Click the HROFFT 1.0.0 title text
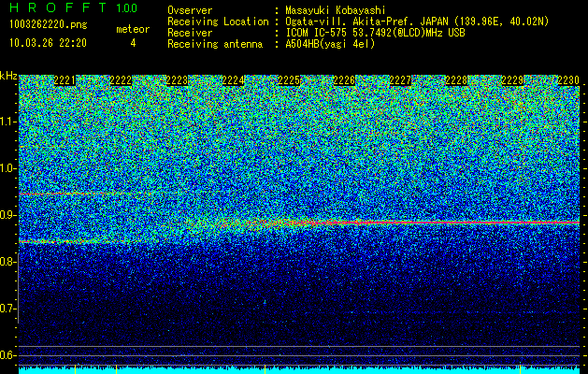 pos(74,7)
